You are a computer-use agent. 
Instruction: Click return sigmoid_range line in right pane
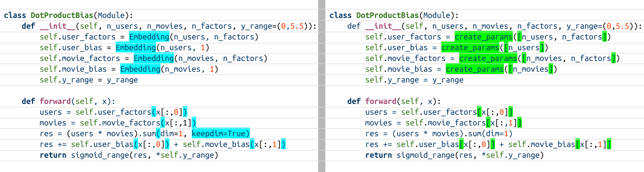tap(454, 155)
